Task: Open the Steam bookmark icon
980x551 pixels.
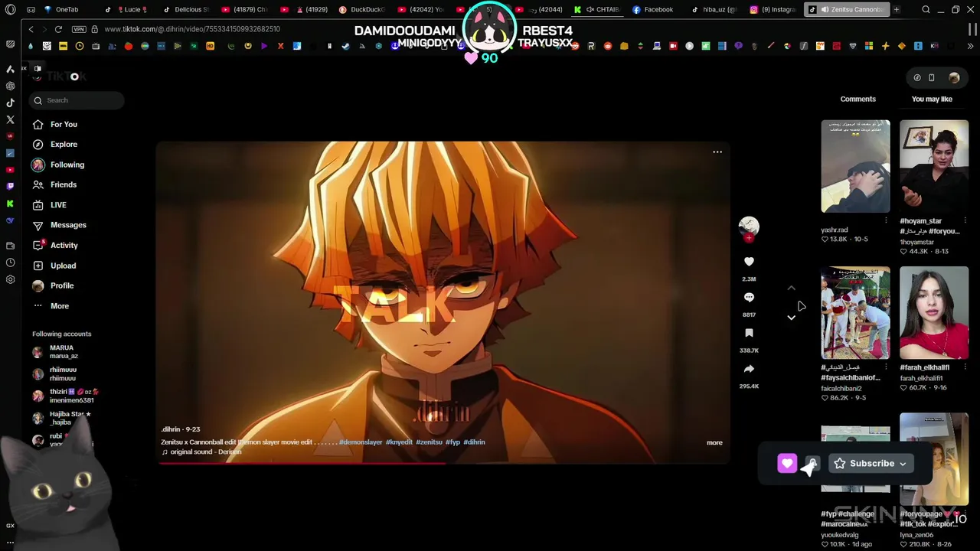Action: 345,46
